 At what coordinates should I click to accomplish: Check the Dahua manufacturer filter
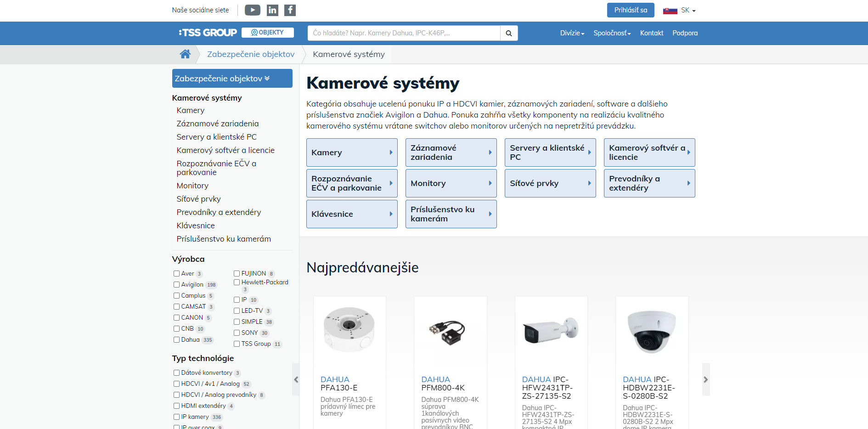pos(176,340)
